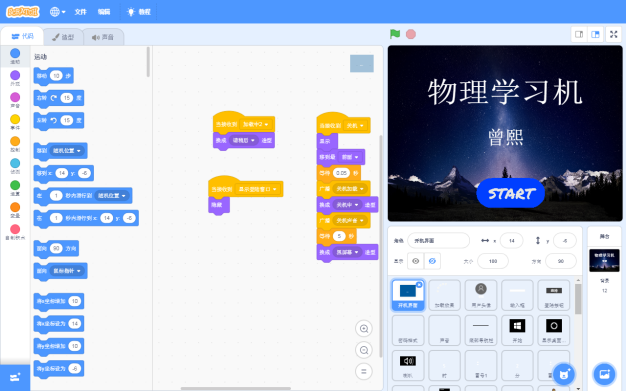The height and width of the screenshot is (391, 626).
Task: Show the sprite using the eye icon
Action: pyautogui.click(x=416, y=261)
